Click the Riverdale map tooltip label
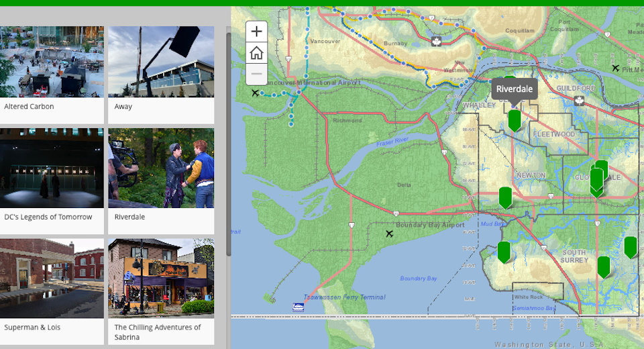This screenshot has height=349, width=644. click(515, 89)
